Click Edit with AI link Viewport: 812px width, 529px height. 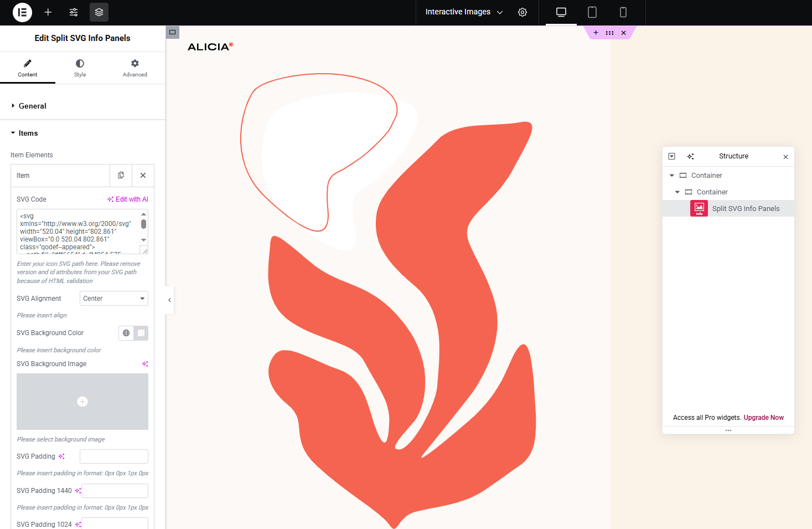pos(128,199)
